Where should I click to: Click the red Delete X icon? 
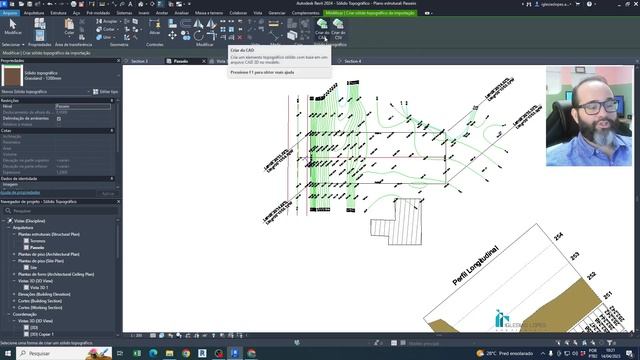point(240,38)
